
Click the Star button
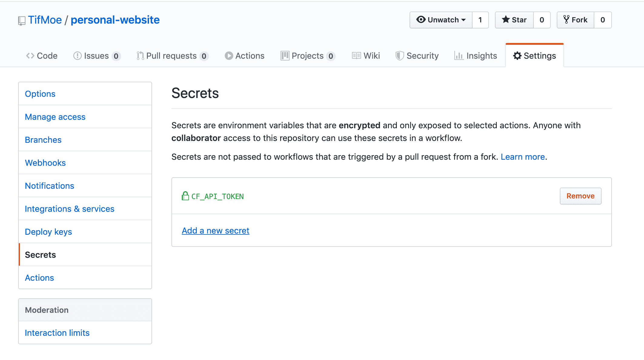(514, 20)
